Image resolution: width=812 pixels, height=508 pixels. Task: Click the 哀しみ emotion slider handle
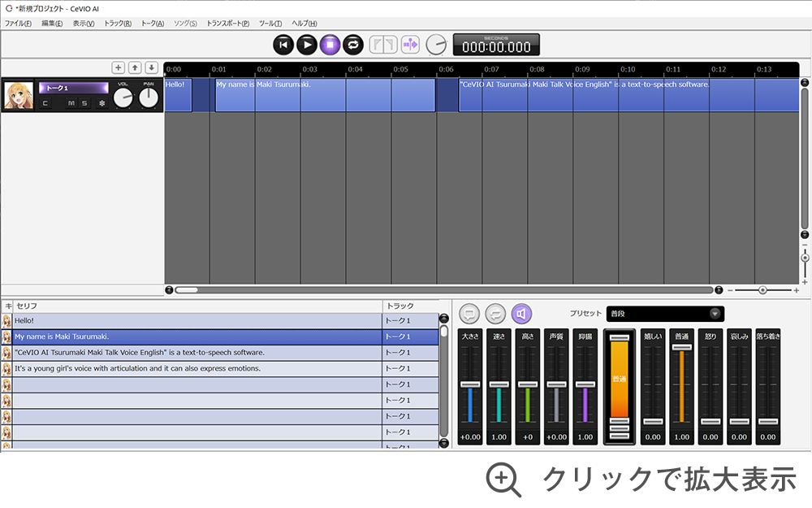pyautogui.click(x=739, y=421)
